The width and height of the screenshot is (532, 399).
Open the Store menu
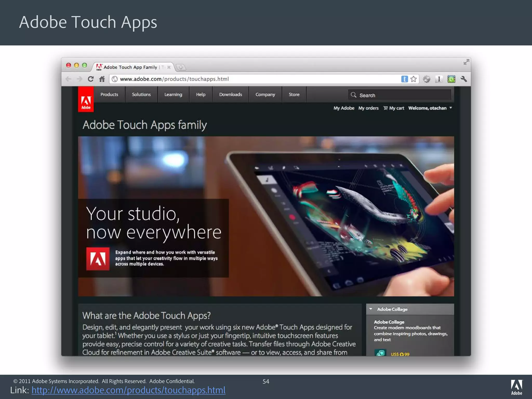click(x=294, y=95)
